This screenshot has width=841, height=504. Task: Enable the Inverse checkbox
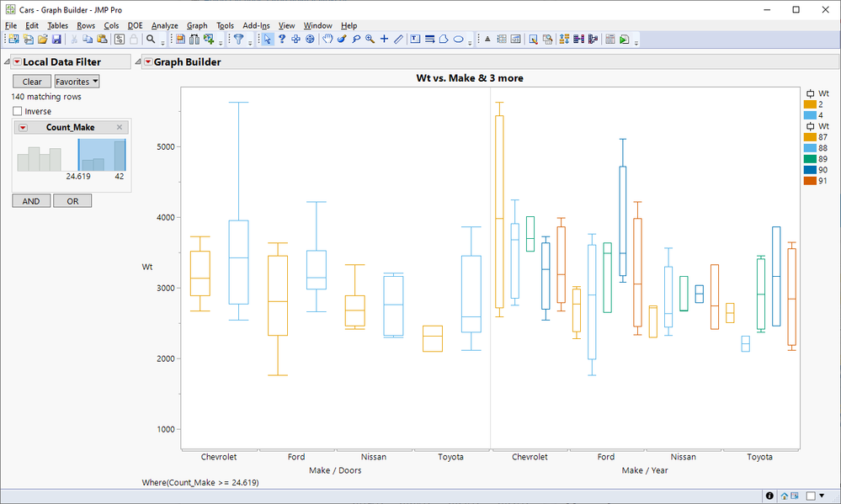pyautogui.click(x=17, y=111)
